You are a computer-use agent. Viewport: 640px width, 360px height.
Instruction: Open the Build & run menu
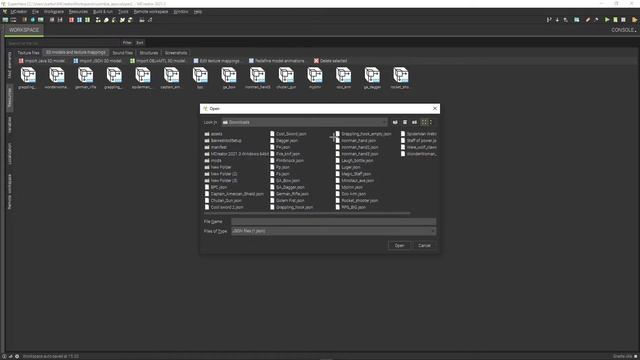coord(103,12)
